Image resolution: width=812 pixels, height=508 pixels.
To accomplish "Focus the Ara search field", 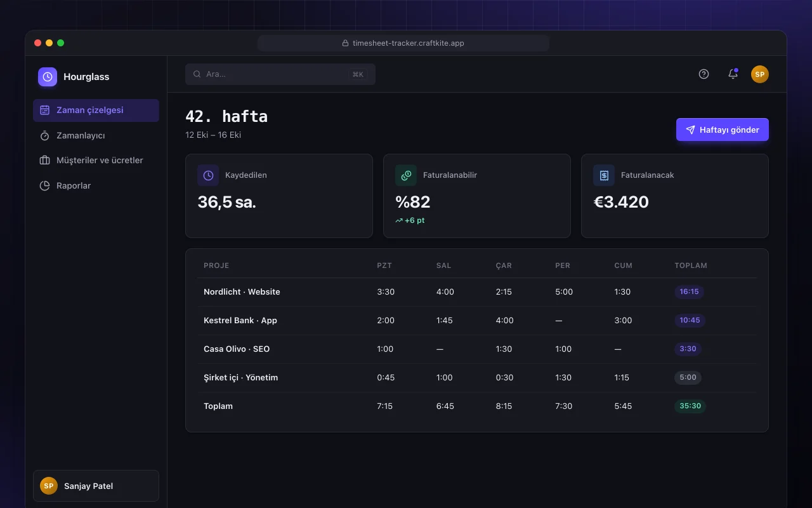I will point(280,74).
